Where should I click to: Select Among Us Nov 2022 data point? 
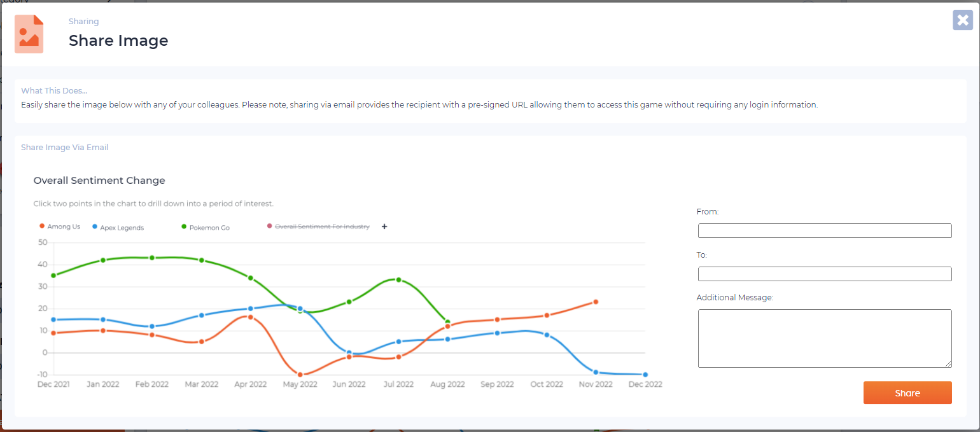tap(596, 302)
